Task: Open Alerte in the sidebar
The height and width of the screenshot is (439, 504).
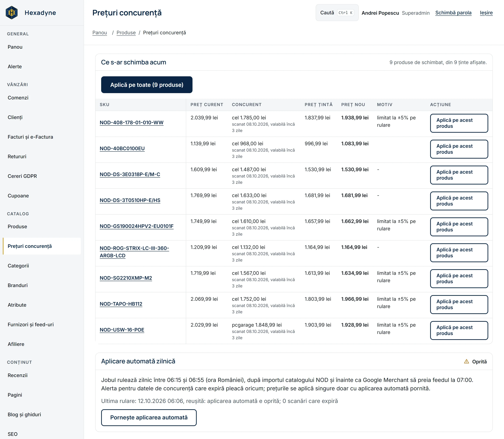Action: coord(42,66)
